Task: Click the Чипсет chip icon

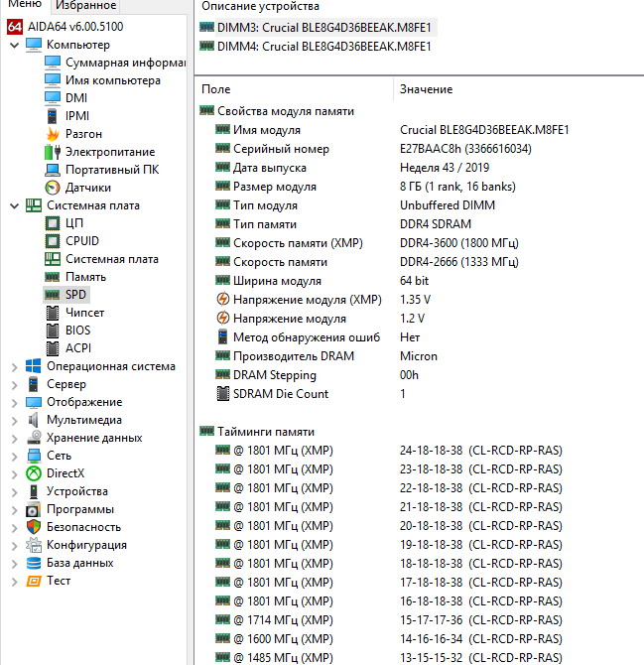Action: point(53,313)
